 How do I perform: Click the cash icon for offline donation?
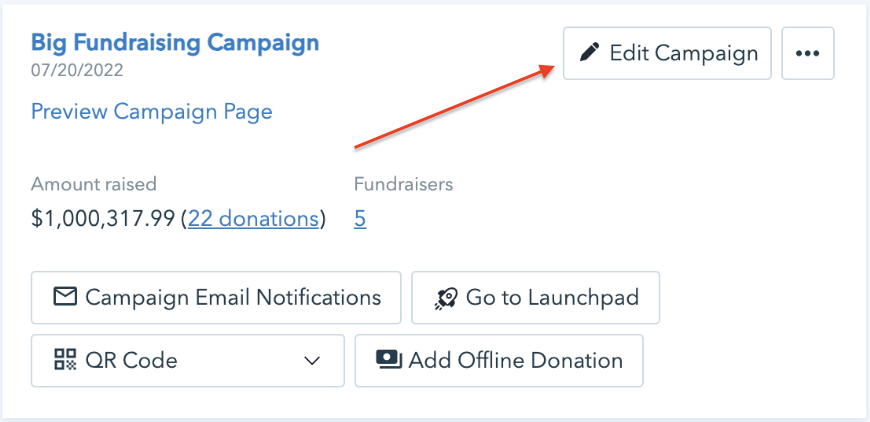(388, 360)
